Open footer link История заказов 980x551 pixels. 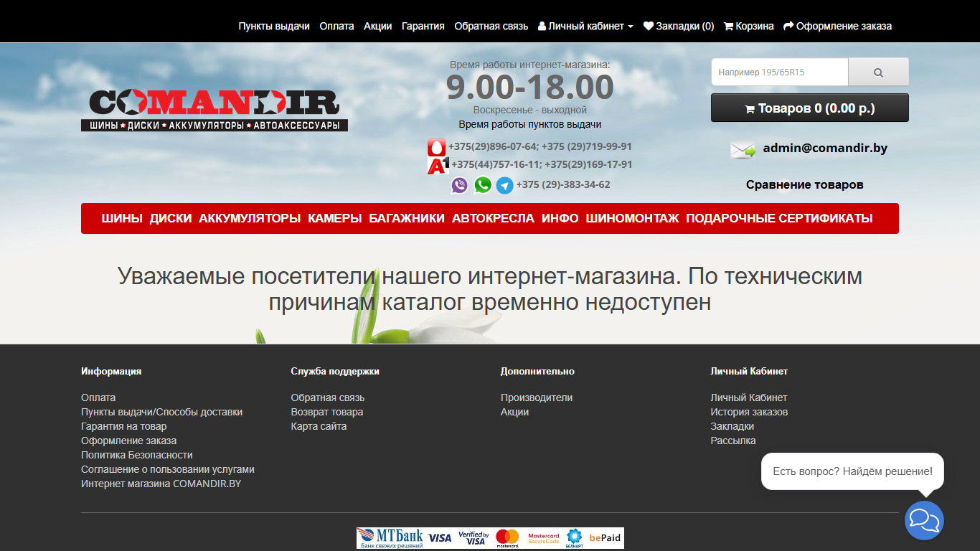coord(749,412)
